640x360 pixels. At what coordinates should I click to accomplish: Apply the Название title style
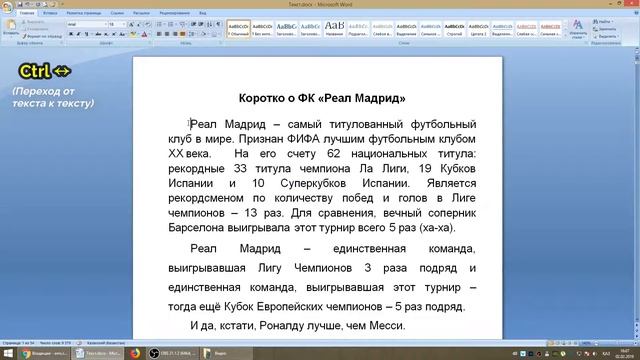tap(334, 29)
